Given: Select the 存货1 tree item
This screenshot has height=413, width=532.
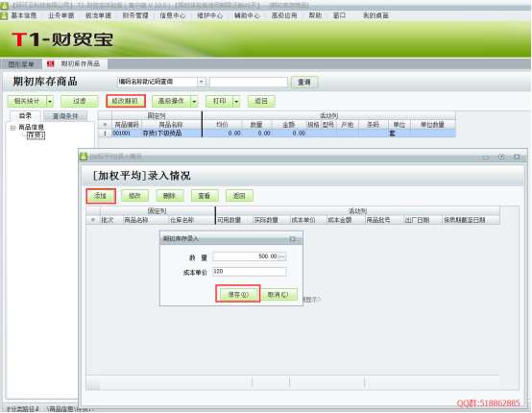Looking at the screenshot, I should [x=36, y=135].
